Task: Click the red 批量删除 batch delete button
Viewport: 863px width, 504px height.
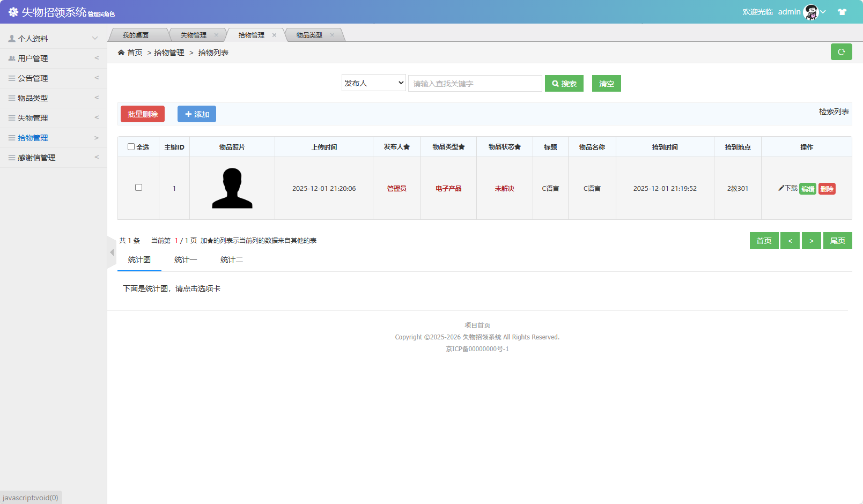Action: pos(142,114)
